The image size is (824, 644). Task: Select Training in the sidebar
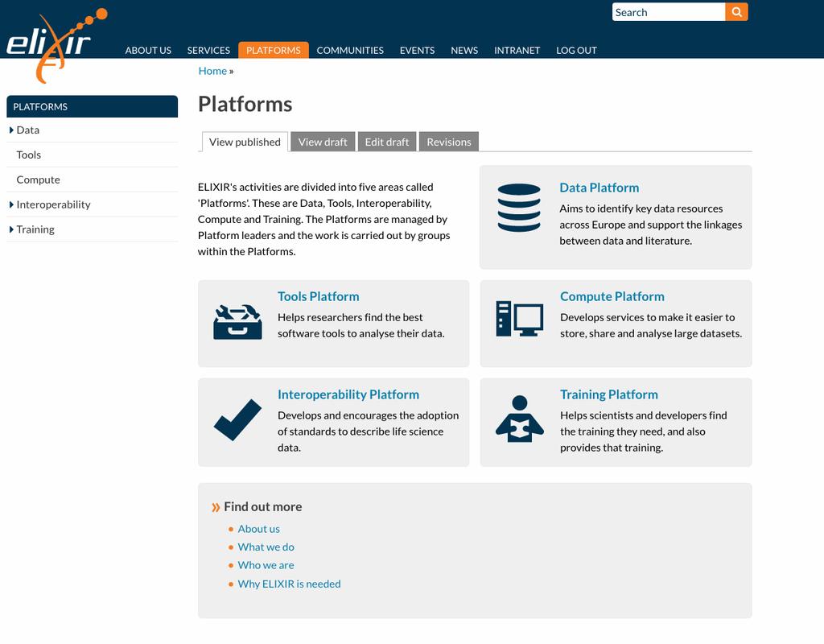click(x=35, y=229)
